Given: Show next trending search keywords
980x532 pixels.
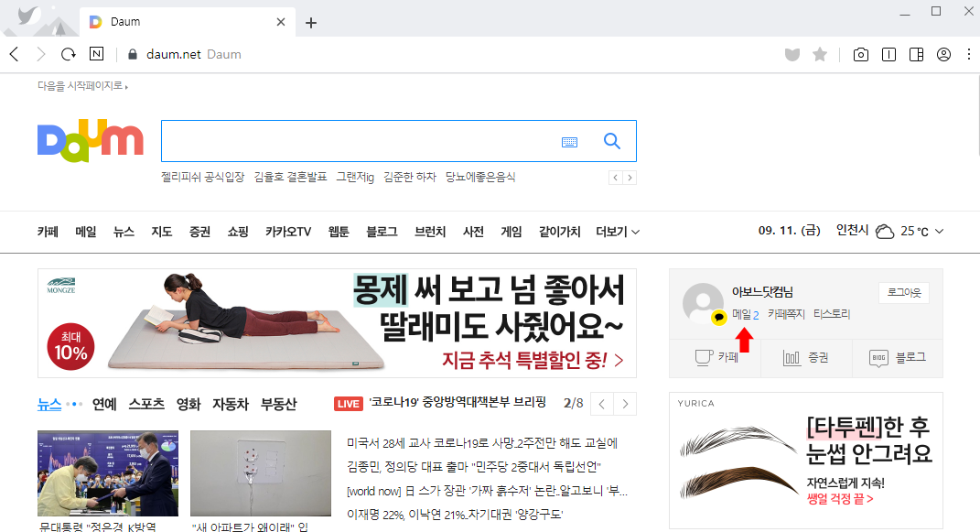Looking at the screenshot, I should (630, 178).
